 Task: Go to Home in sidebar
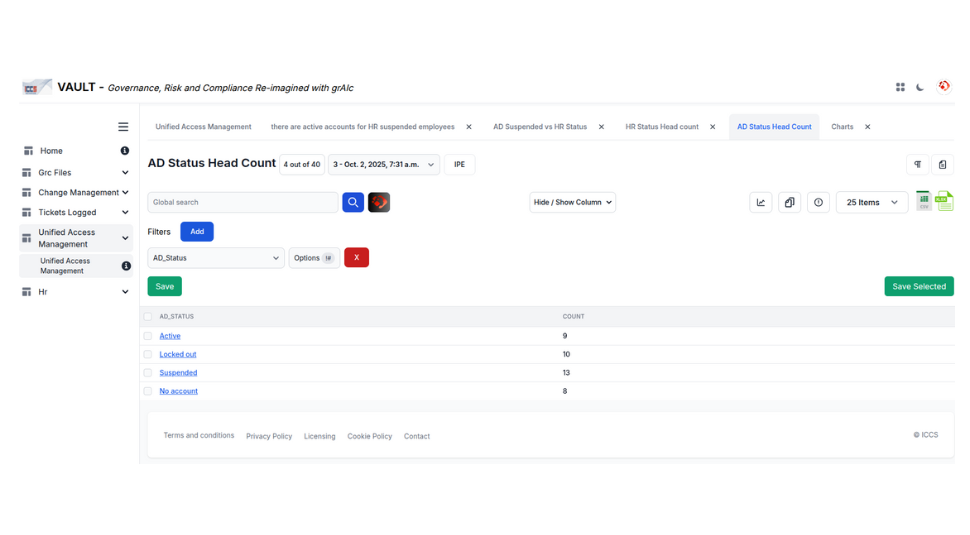point(51,151)
